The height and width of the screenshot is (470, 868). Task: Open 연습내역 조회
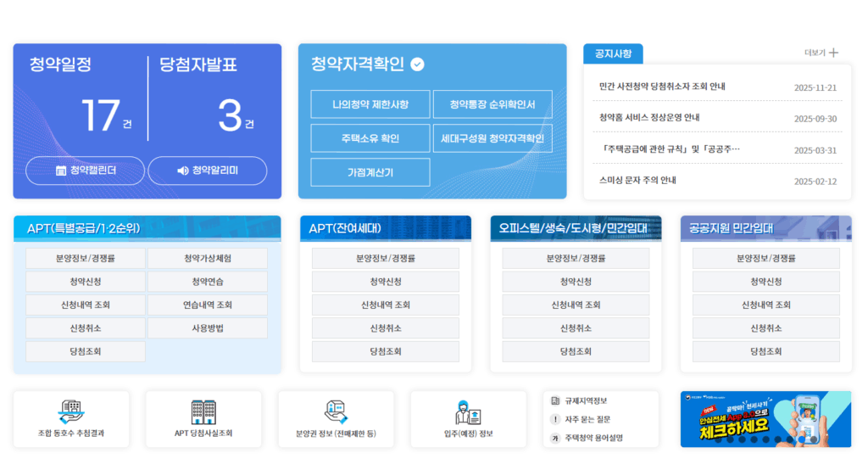click(208, 305)
